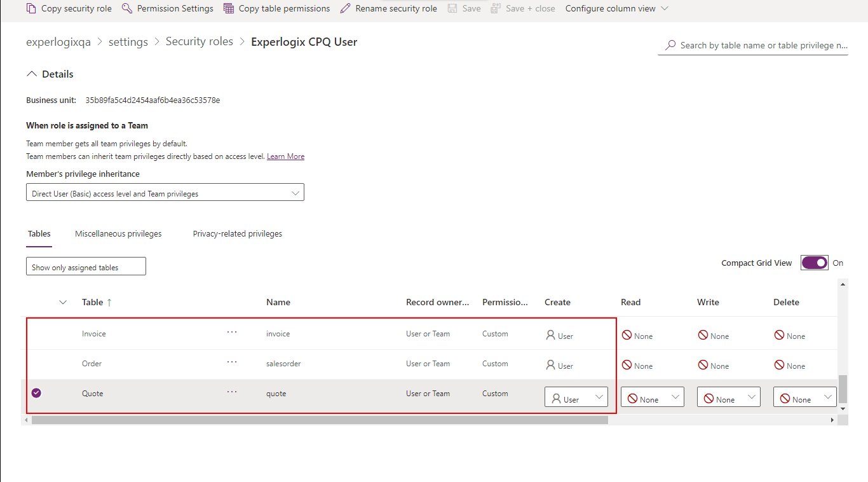Go to the experlogixqa breadcrumb
Image resolution: width=868 pixels, height=482 pixels.
[58, 42]
